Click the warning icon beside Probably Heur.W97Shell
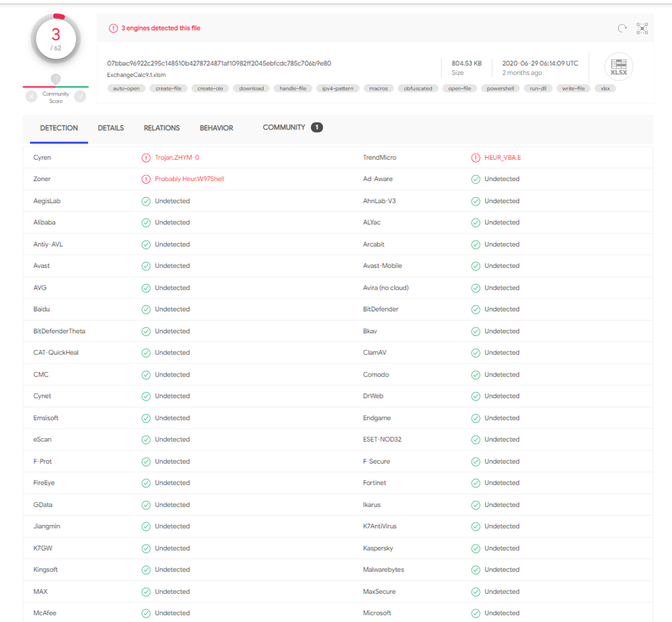This screenshot has width=672, height=622. (146, 179)
